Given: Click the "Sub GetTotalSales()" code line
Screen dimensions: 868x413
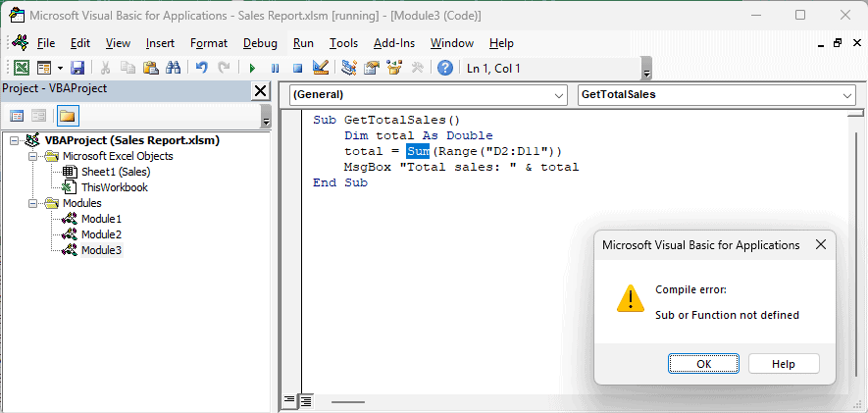Looking at the screenshot, I should tap(386, 120).
